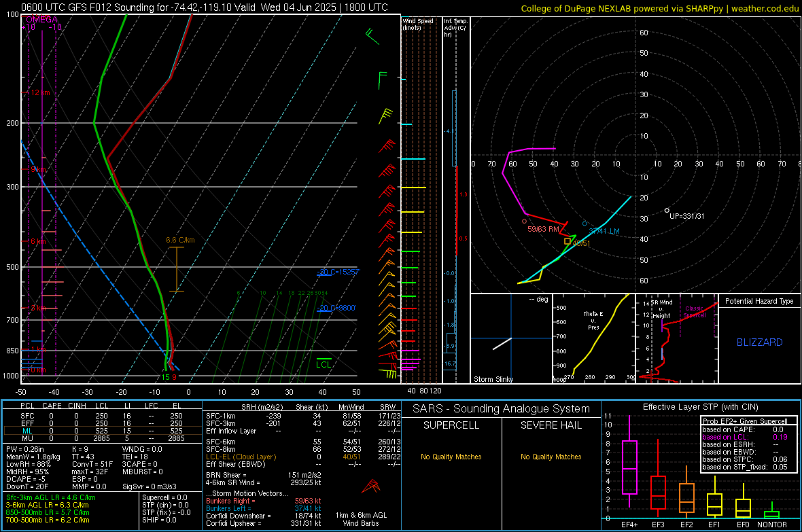Image resolution: width=802 pixels, height=532 pixels.
Task: Click the SUPERCELL column heading
Action: click(x=451, y=425)
